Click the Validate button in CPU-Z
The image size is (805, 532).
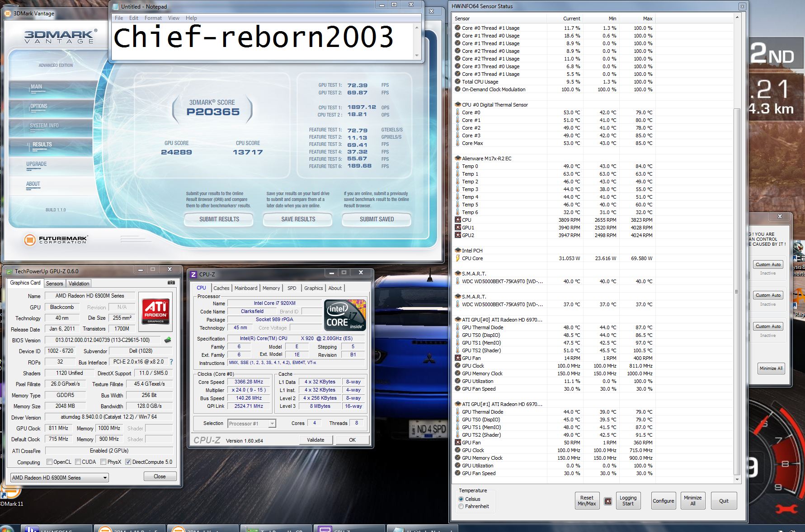(x=315, y=440)
